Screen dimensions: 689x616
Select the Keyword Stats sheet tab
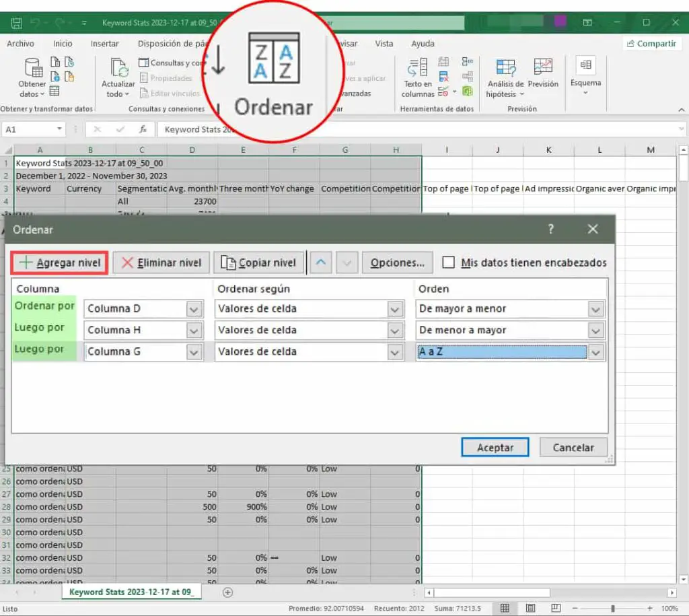(131, 592)
